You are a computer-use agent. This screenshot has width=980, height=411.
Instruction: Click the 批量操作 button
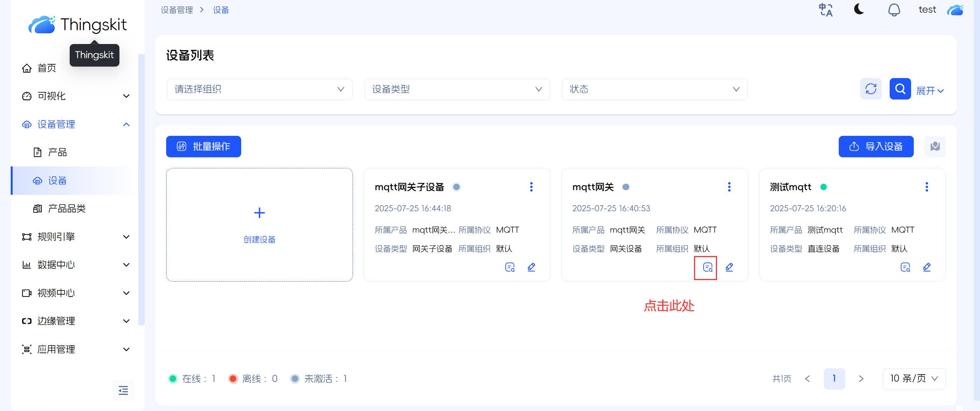tap(203, 147)
